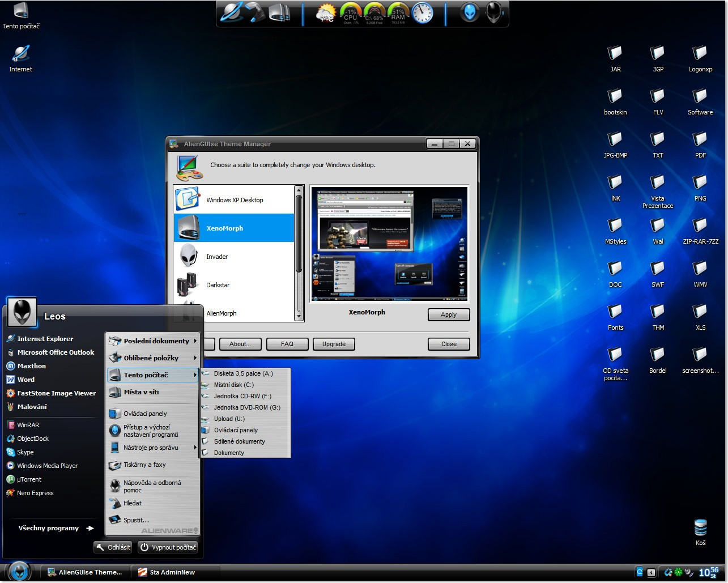Open the PDF desktop folder
Viewport: 728px width, 583px height.
700,145
